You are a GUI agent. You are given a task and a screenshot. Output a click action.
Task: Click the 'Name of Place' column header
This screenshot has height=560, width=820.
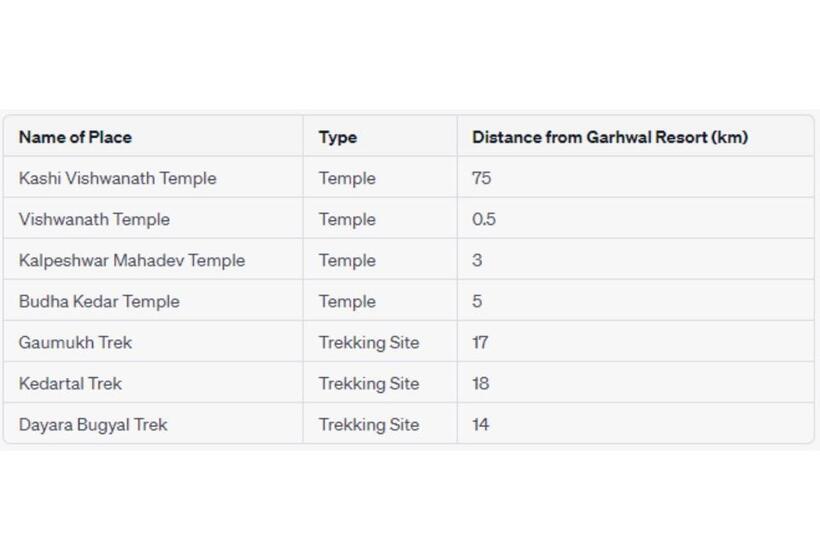click(x=75, y=137)
